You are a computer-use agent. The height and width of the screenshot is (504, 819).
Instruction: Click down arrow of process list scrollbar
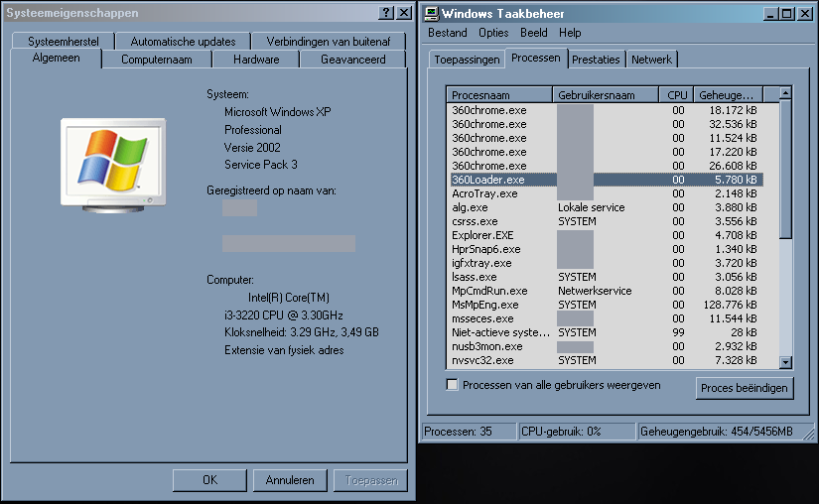click(785, 361)
